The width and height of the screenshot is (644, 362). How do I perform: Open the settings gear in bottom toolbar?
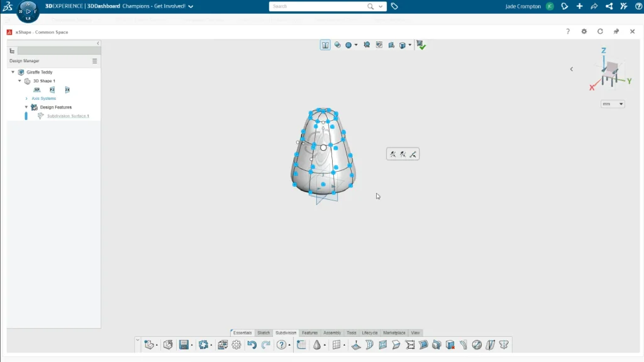236,344
